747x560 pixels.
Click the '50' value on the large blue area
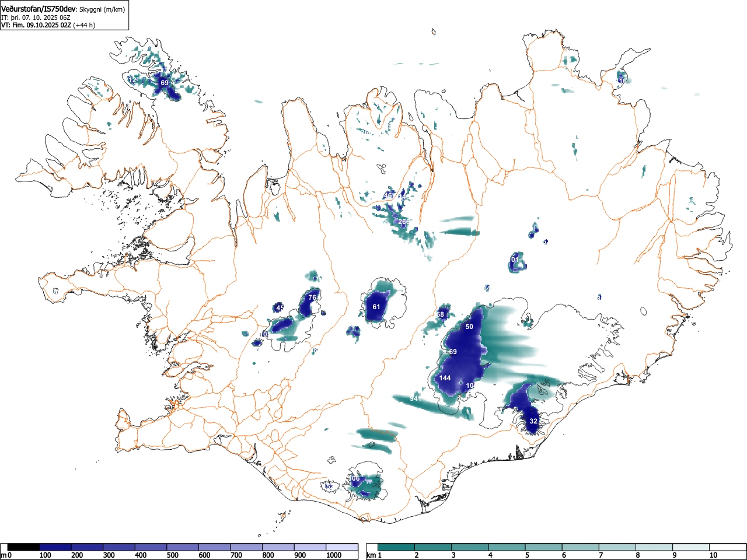469,327
